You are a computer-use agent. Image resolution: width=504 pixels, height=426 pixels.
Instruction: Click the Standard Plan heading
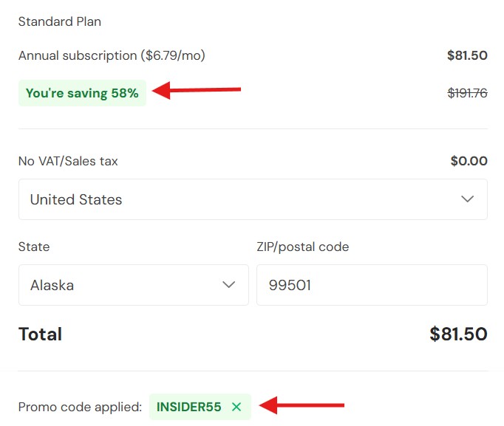(60, 21)
